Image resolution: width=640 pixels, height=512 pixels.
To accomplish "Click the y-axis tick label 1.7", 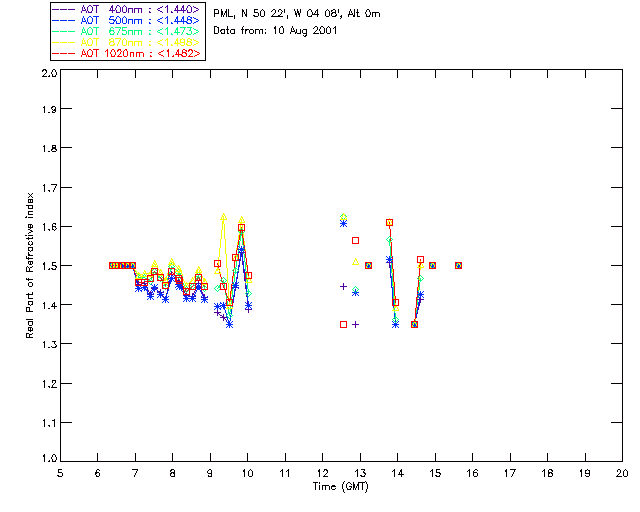I will 49,188.
